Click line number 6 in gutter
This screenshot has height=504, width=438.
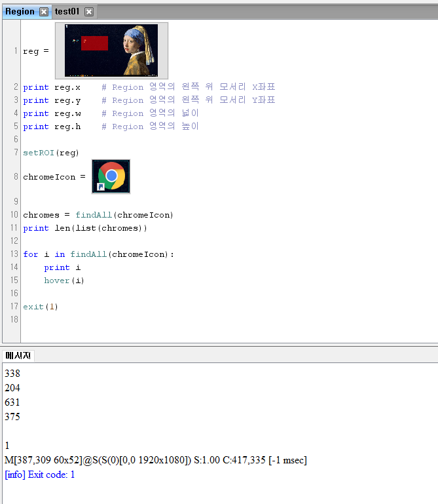16,139
